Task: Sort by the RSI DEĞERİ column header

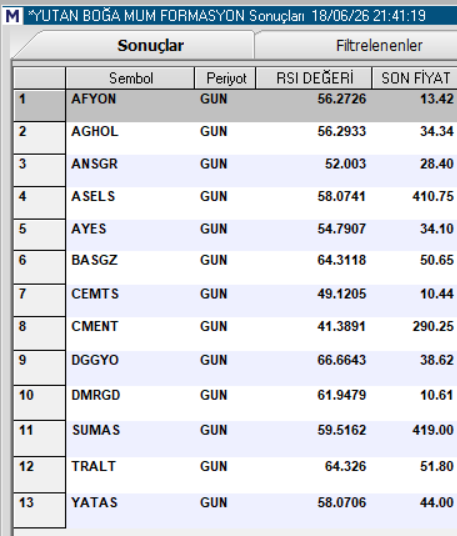Action: (x=314, y=78)
